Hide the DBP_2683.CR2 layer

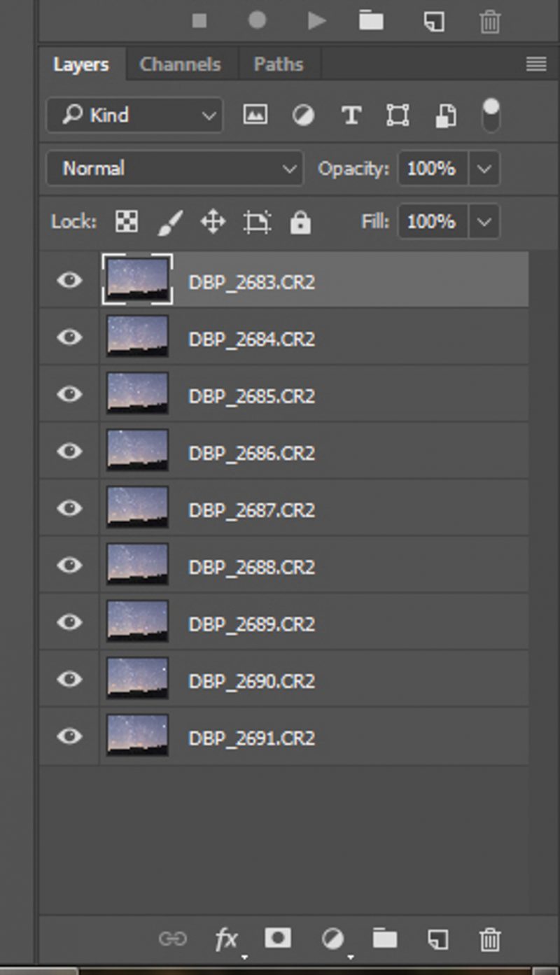pyautogui.click(x=68, y=281)
